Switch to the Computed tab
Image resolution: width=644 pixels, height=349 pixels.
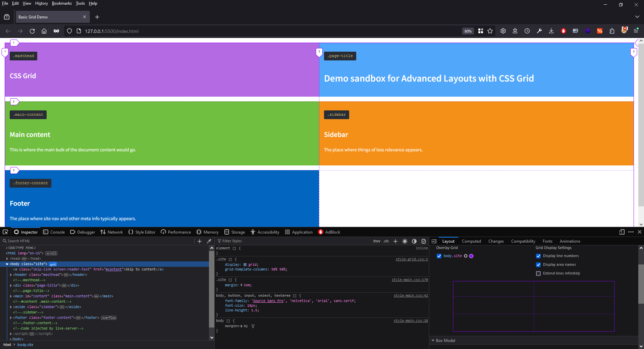point(471,241)
